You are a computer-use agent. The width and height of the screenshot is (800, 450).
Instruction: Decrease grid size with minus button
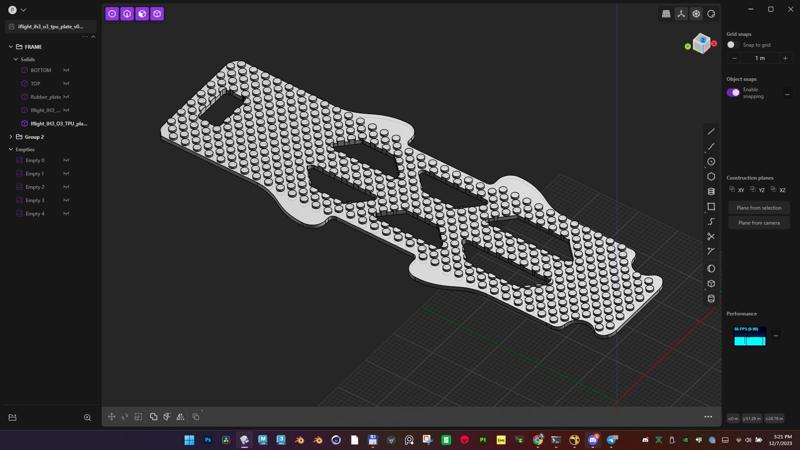click(x=734, y=58)
